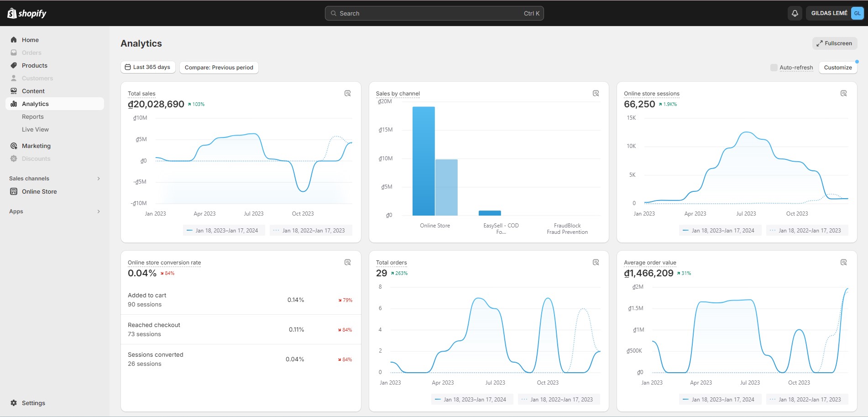Toggle the 2023–2024 legend in Total orders
Screen dimensions: 868x417
(472, 400)
